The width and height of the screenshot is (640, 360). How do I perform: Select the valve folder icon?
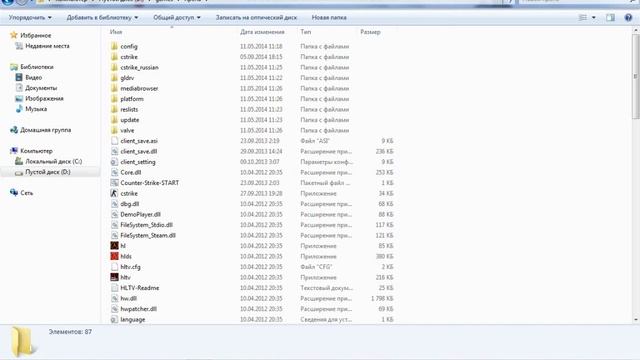(x=114, y=131)
